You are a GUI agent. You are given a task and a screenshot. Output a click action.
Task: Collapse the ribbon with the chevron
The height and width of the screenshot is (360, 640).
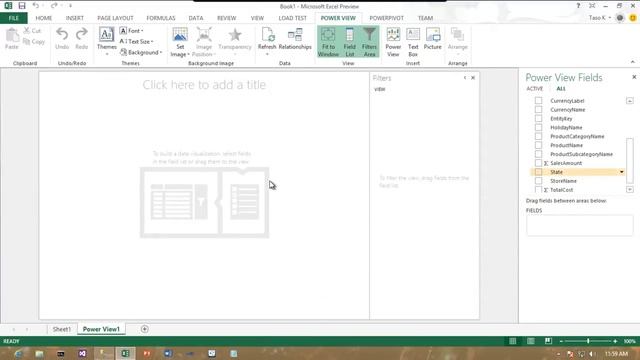[x=633, y=62]
